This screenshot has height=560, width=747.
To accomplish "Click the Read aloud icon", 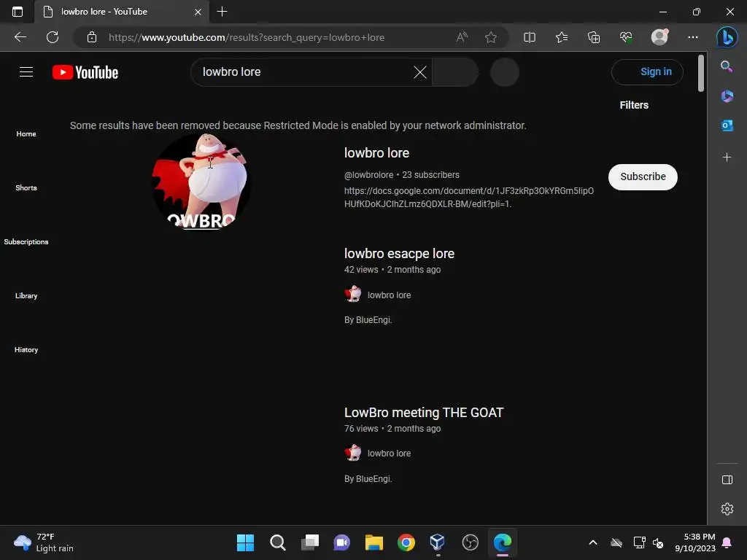I will click(462, 37).
